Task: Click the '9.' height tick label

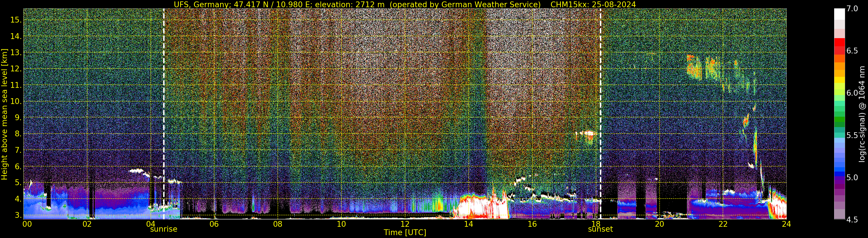Action: (18, 117)
